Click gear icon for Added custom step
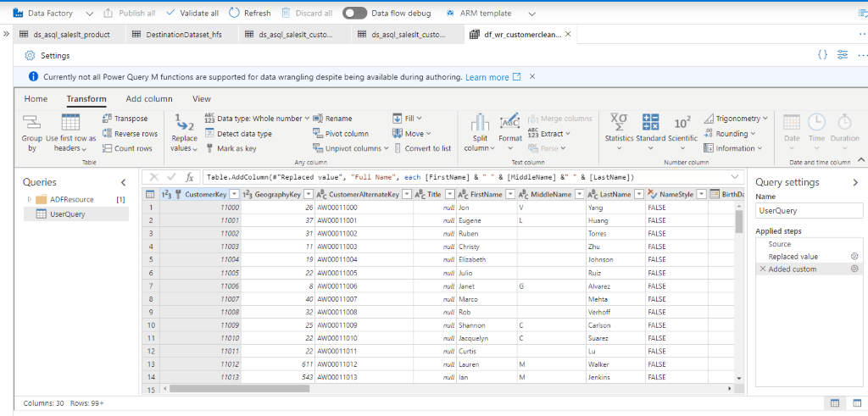The height and width of the screenshot is (416, 868). point(854,269)
